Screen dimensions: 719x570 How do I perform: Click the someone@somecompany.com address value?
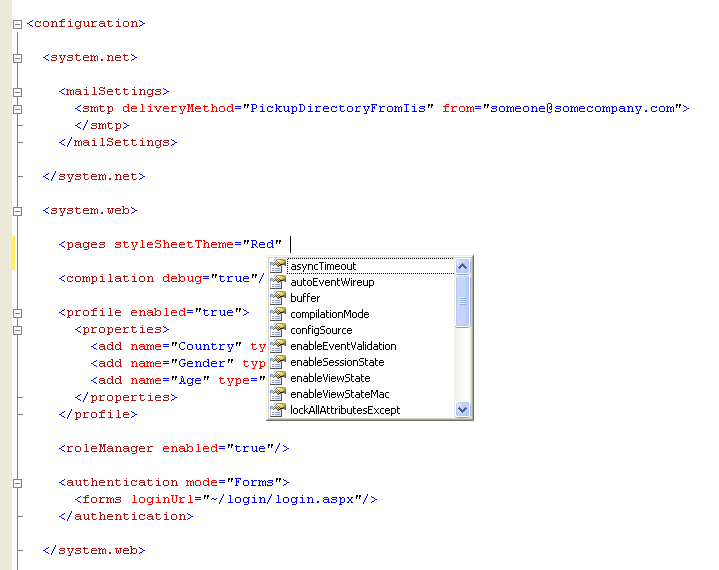click(x=582, y=108)
